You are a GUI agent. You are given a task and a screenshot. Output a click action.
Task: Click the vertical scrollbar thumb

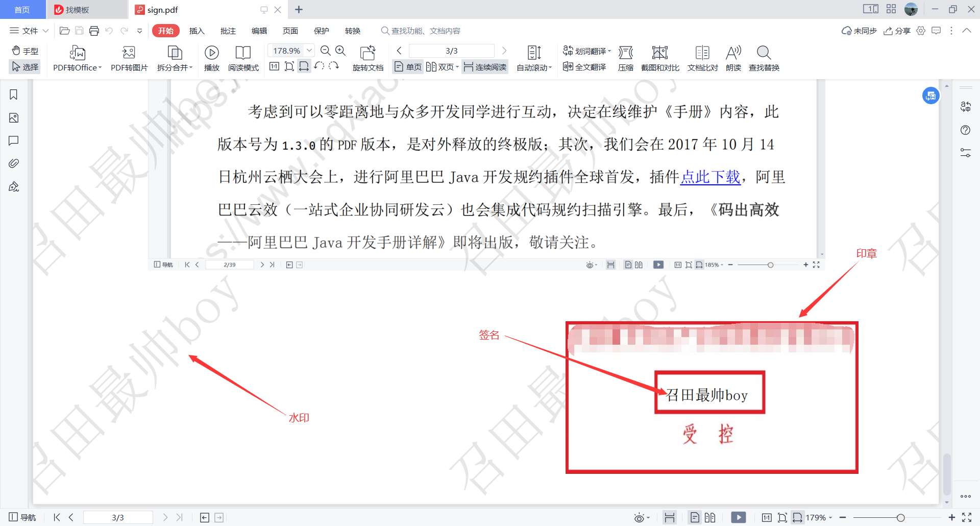(947, 473)
